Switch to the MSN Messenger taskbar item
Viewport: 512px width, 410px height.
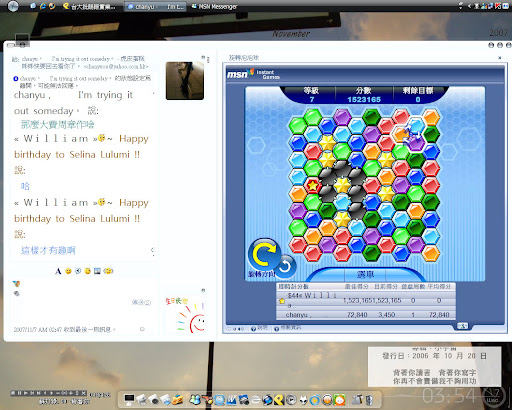coord(214,6)
